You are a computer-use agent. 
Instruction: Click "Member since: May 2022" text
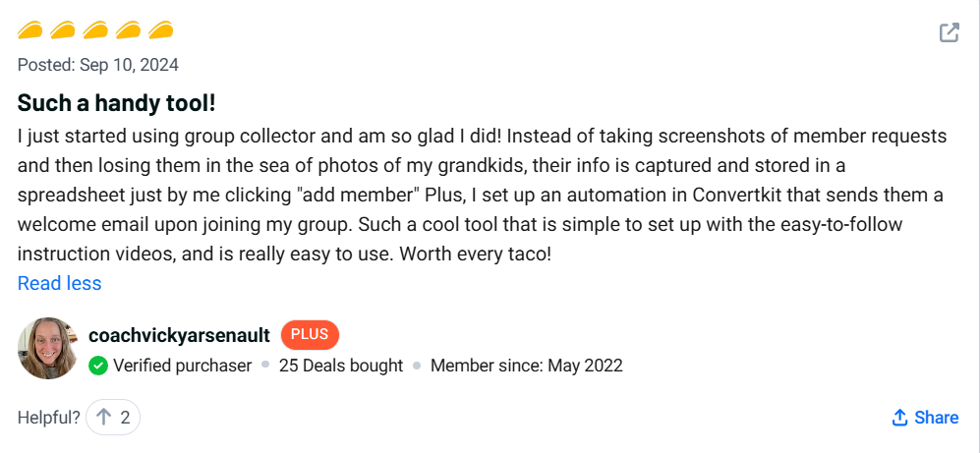point(527,366)
